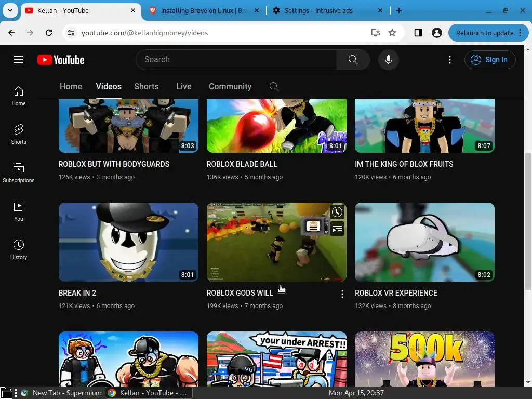Open Subscriptions in left sidebar
Image resolution: width=532 pixels, height=399 pixels.
[x=19, y=172]
